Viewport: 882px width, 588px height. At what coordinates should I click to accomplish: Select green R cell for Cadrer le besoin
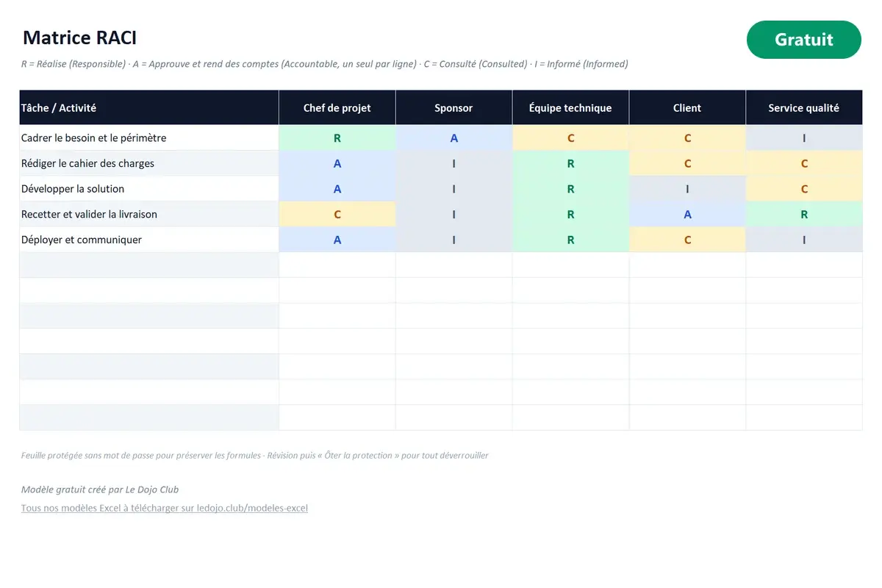coord(337,138)
